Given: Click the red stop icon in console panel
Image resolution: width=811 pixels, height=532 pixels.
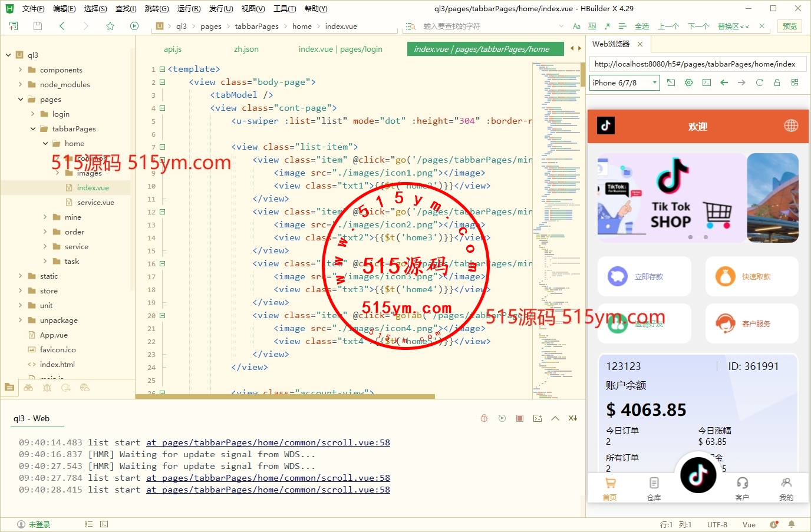Looking at the screenshot, I should [520, 418].
